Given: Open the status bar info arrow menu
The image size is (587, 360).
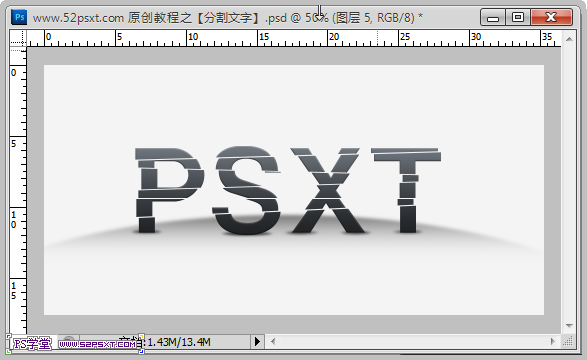Looking at the screenshot, I should click(257, 342).
